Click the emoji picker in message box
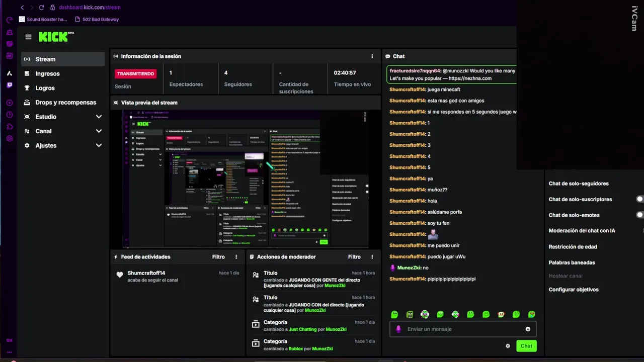 pyautogui.click(x=528, y=329)
